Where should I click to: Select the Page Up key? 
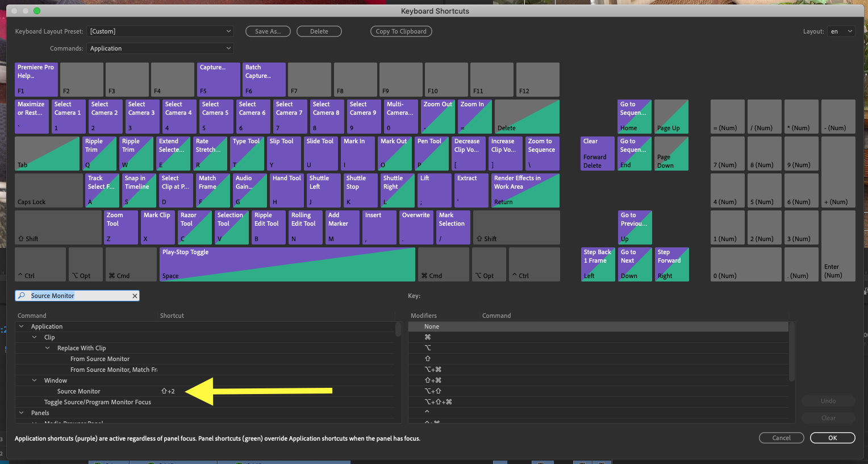pyautogui.click(x=671, y=117)
